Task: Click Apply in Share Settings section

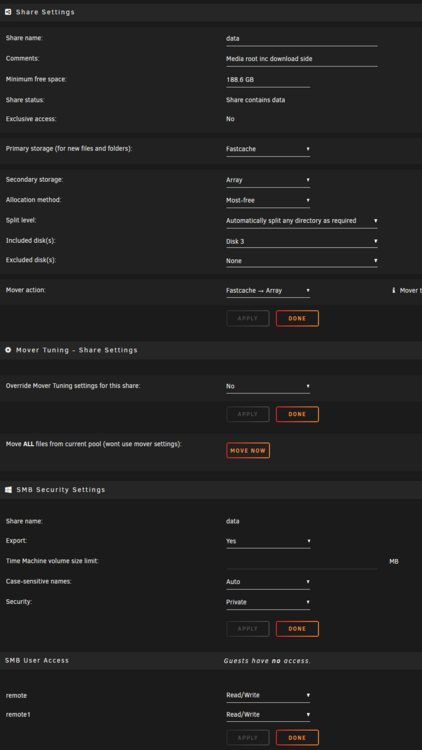Action: pos(248,319)
